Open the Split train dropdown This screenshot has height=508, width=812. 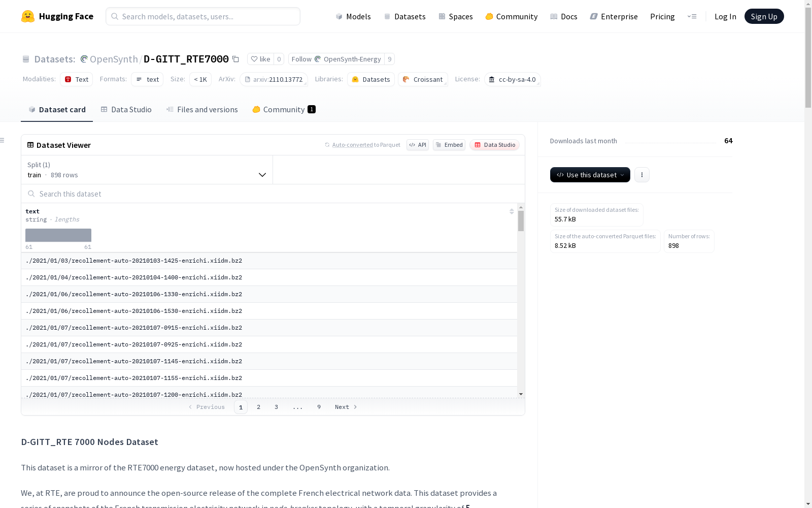147,170
